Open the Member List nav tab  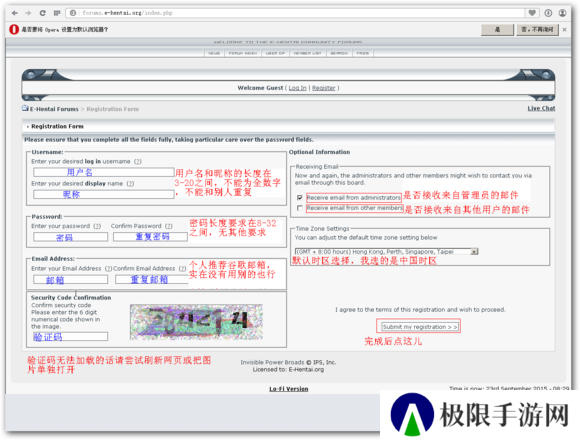tap(307, 53)
